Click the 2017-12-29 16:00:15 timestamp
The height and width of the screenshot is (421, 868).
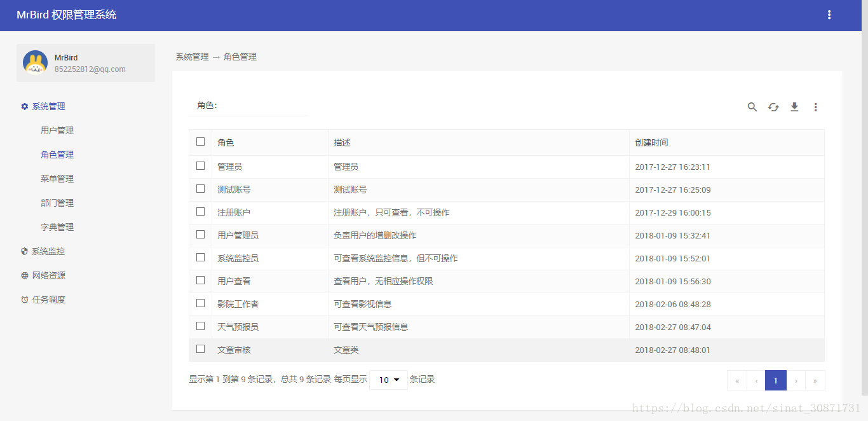(673, 212)
